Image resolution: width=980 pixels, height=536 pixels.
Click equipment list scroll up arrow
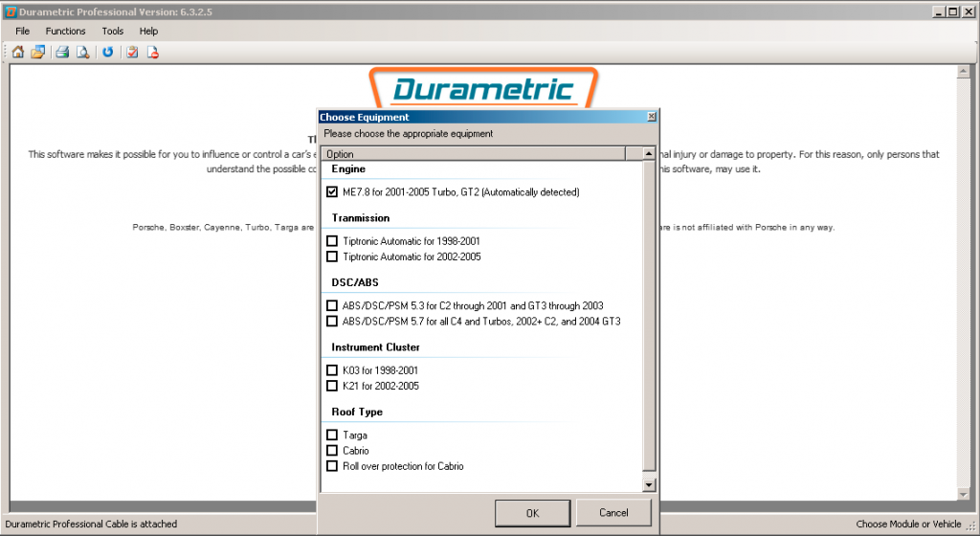649,154
